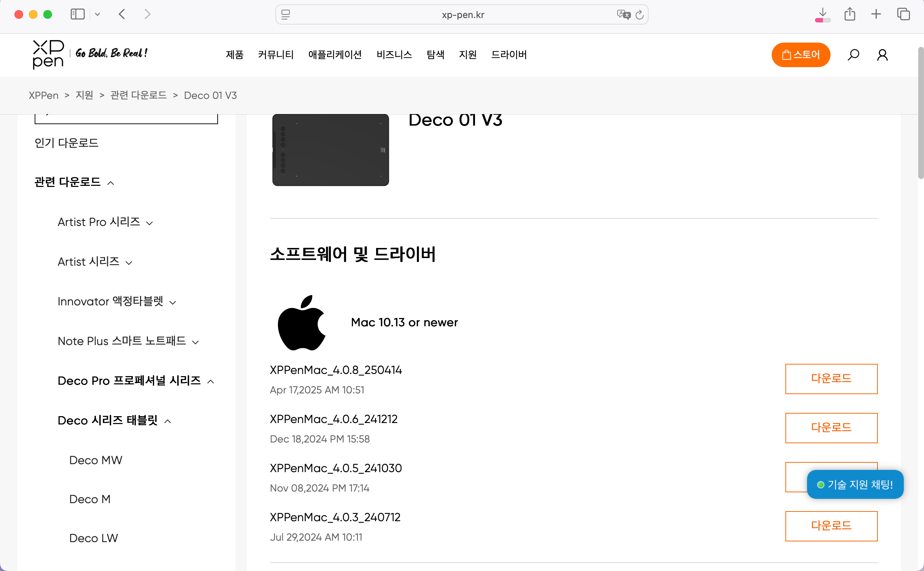Click the Safari share icon
The image size is (924, 571).
tap(850, 14)
